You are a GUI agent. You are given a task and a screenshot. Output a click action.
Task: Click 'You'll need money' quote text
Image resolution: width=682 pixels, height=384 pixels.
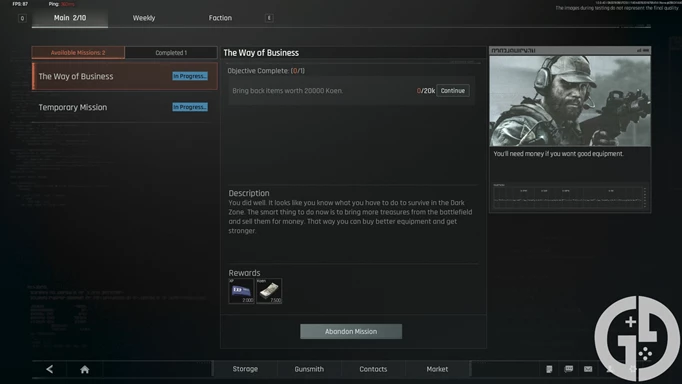tap(558, 154)
